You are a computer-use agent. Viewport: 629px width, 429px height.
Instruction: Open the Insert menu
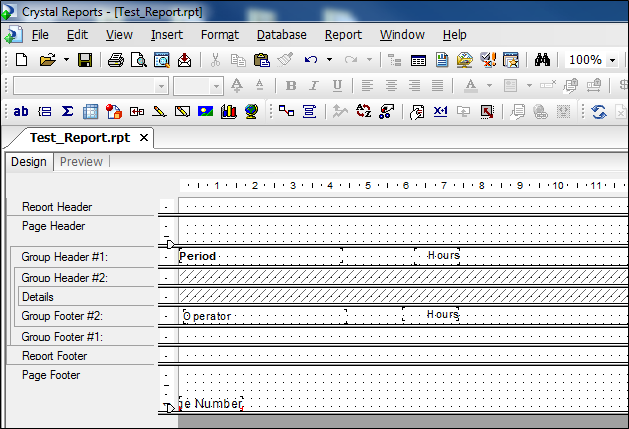coord(167,35)
